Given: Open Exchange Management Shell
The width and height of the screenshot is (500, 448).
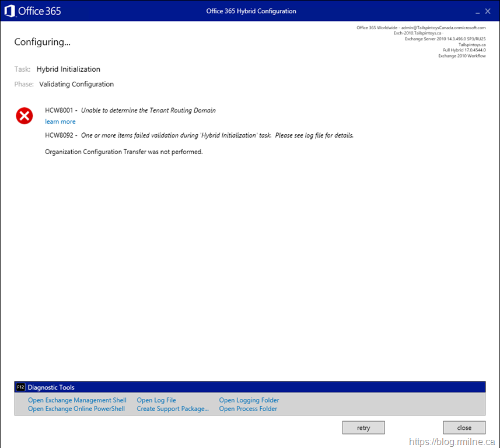Looking at the screenshot, I should (77, 400).
